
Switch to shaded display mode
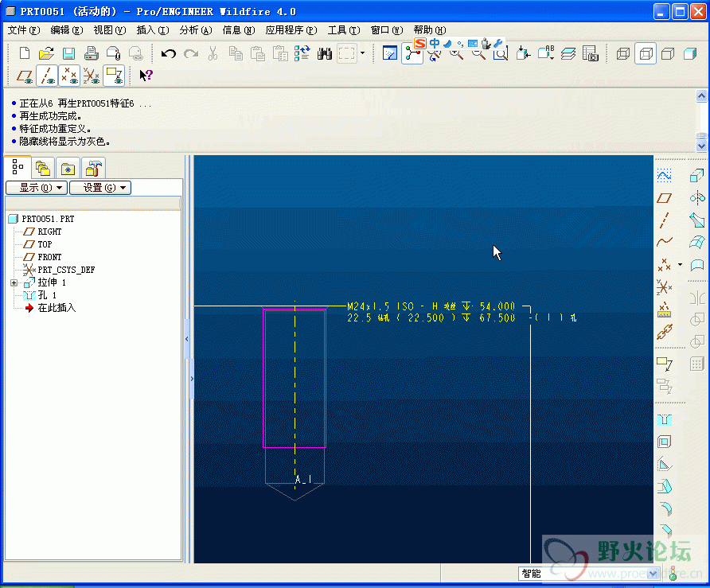[x=689, y=54]
